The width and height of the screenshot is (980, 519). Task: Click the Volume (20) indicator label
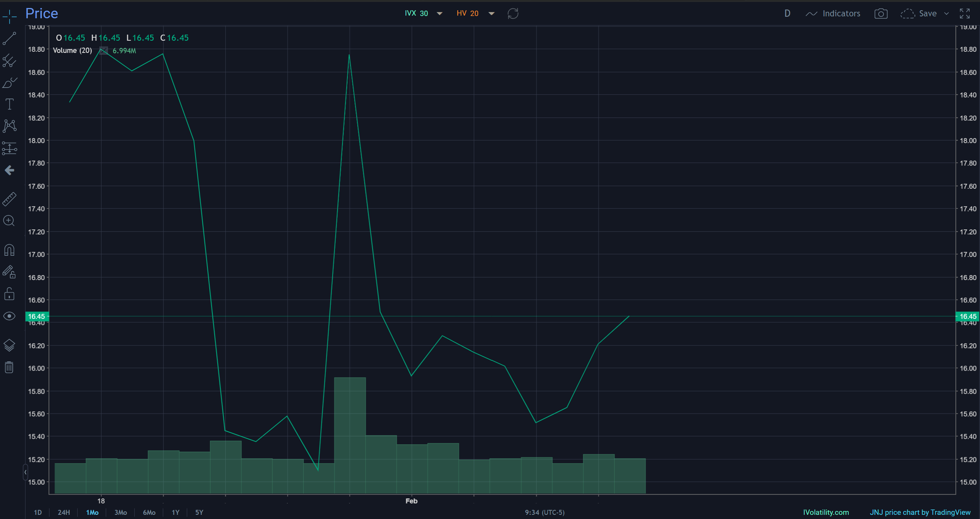pyautogui.click(x=72, y=50)
